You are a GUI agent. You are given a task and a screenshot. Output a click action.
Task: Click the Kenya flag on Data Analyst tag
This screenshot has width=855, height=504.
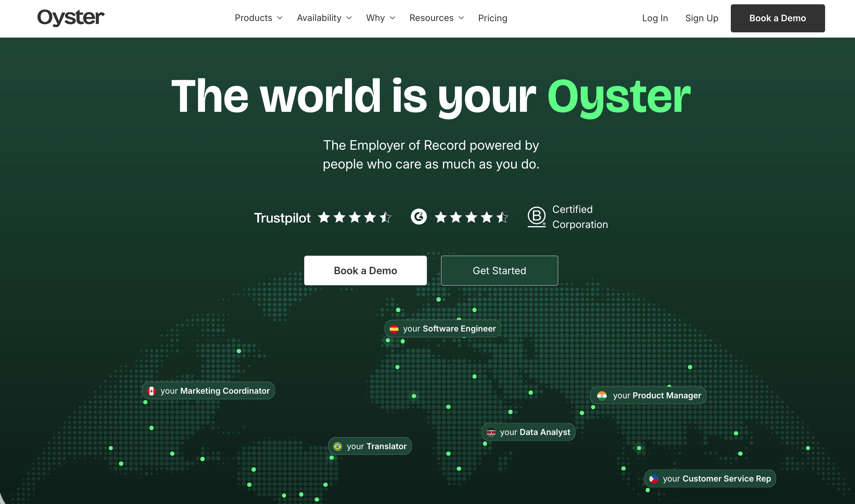[x=491, y=432]
